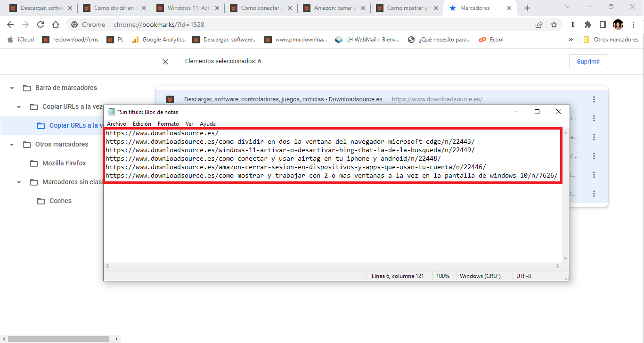Reload the bookmarks page
This screenshot has height=343, width=644.
(x=41, y=24)
